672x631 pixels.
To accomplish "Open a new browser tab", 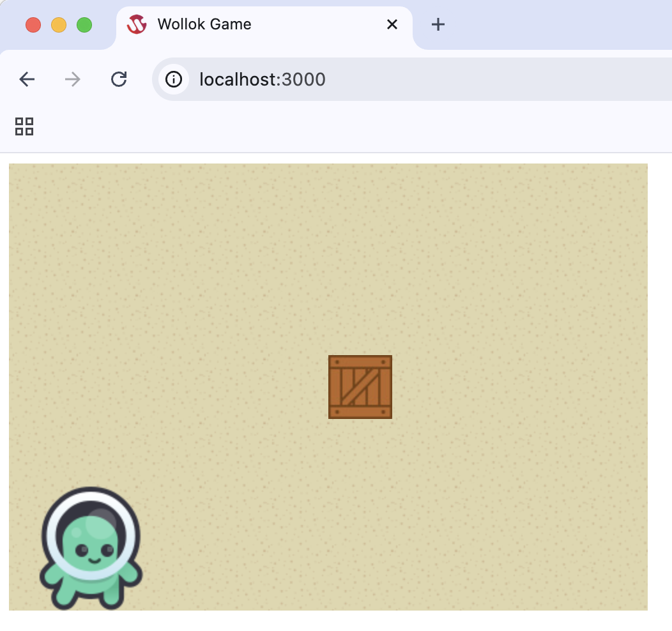I will tap(438, 25).
